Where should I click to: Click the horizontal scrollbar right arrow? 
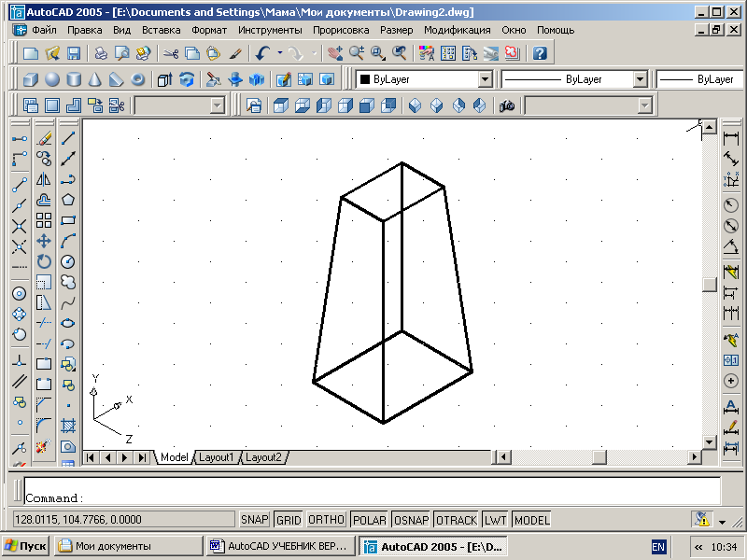(694, 457)
